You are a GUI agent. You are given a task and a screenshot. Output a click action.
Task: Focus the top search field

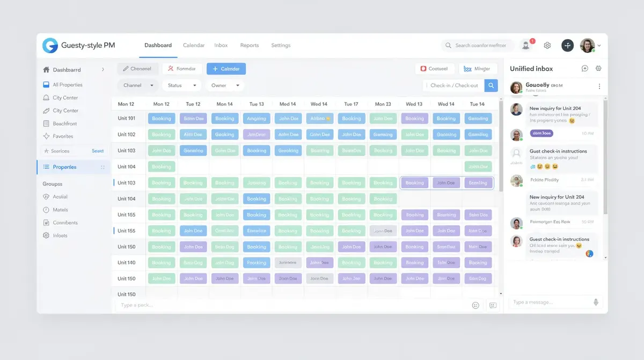pos(477,46)
